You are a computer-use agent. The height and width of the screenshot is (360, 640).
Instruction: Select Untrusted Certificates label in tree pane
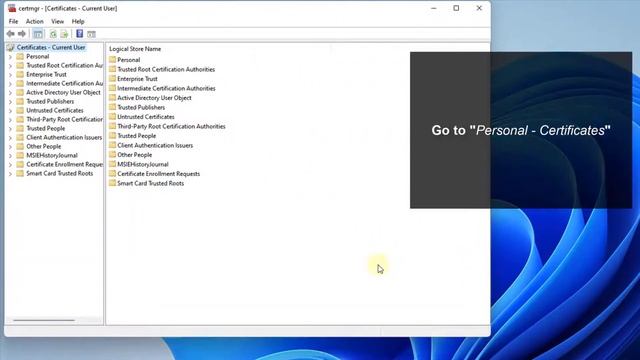coord(55,110)
